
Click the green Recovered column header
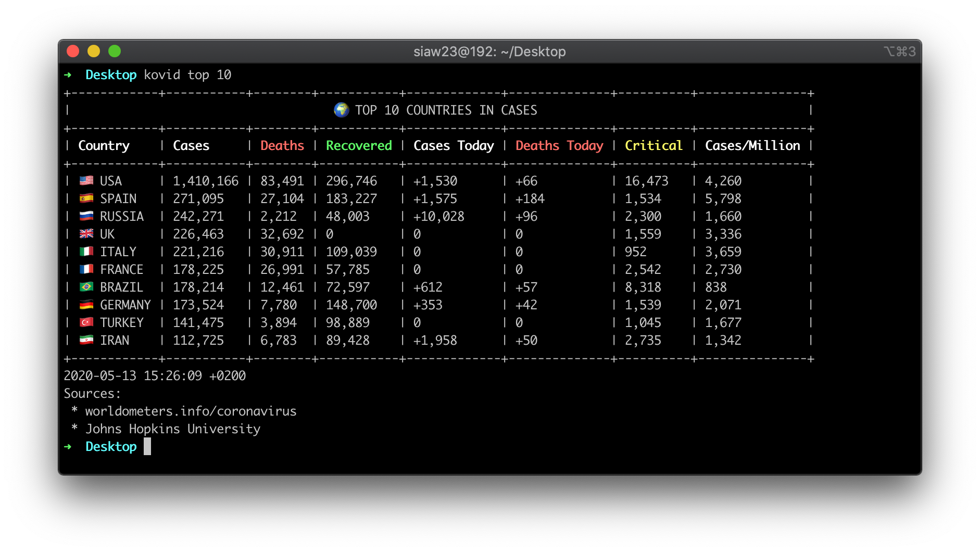coord(359,146)
